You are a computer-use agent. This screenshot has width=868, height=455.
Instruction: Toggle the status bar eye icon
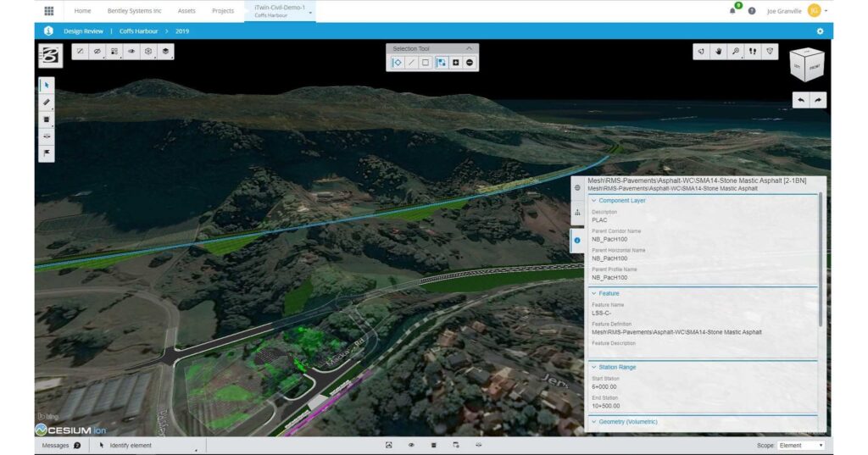pyautogui.click(x=411, y=445)
